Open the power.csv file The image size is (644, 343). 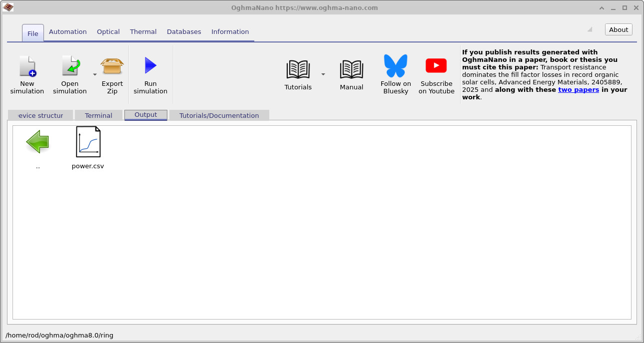tap(88, 142)
